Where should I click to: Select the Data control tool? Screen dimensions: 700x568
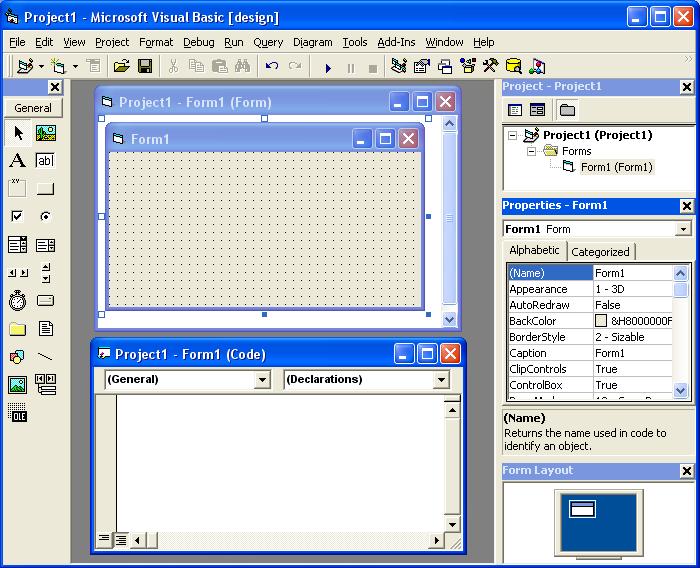click(x=46, y=385)
